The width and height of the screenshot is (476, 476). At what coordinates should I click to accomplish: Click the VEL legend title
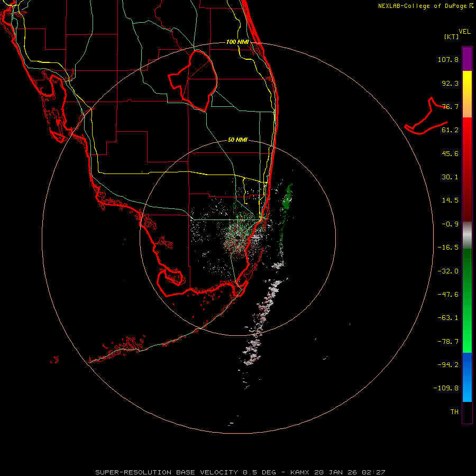(x=464, y=32)
